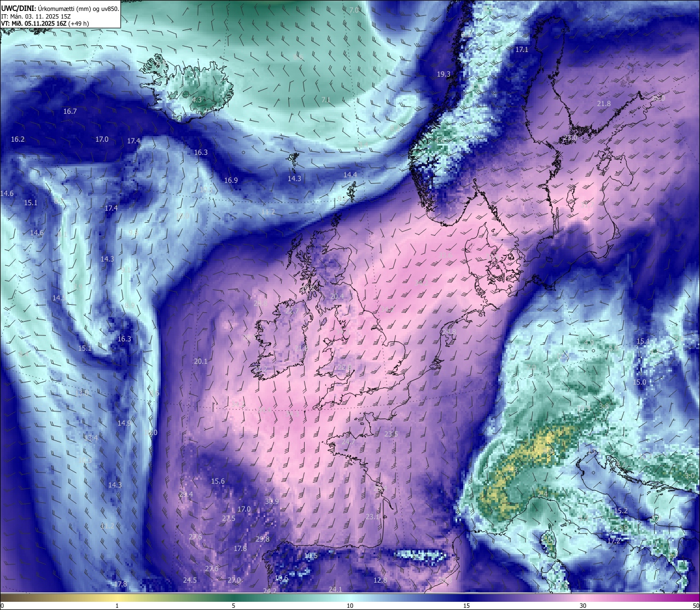Click the 7.0 value at the top
700x610 pixels.
pos(354,10)
